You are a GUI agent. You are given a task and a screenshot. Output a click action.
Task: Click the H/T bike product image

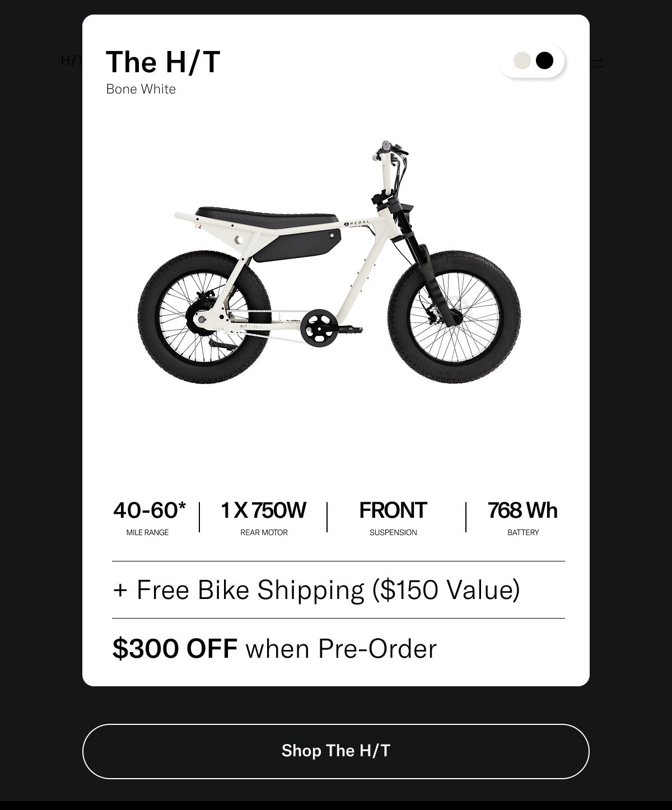click(329, 262)
